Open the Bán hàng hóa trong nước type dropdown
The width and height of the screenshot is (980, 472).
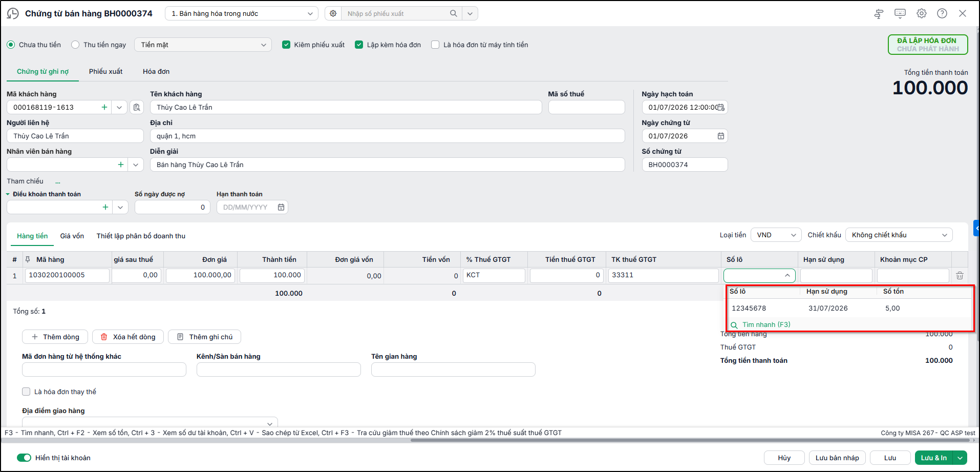click(242, 13)
